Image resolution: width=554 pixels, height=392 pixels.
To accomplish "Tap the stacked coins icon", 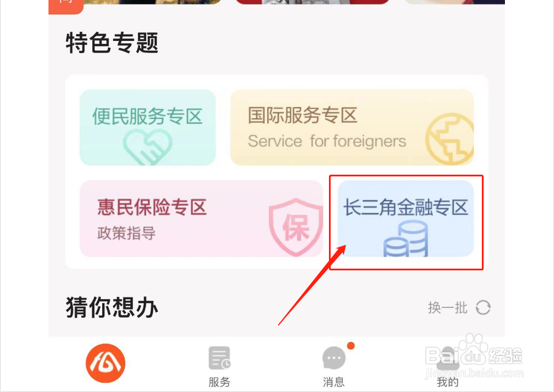I will point(406,239).
